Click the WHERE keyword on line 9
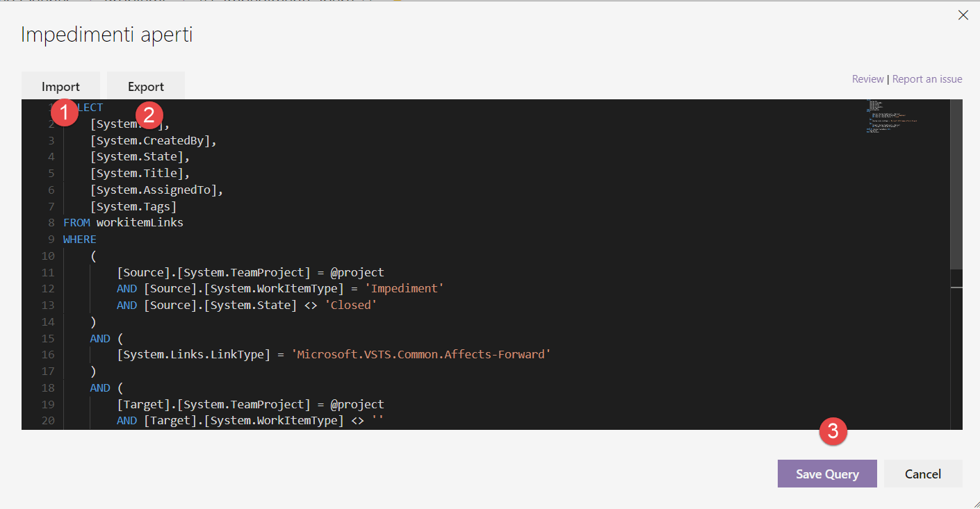 (79, 239)
